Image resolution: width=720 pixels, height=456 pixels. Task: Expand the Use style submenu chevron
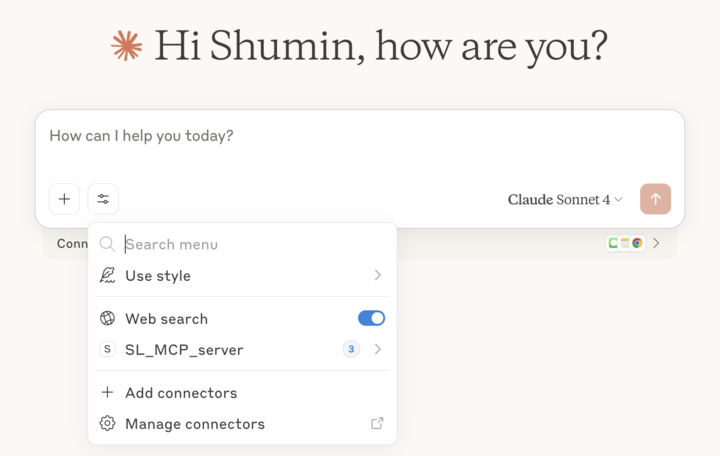[x=377, y=275]
